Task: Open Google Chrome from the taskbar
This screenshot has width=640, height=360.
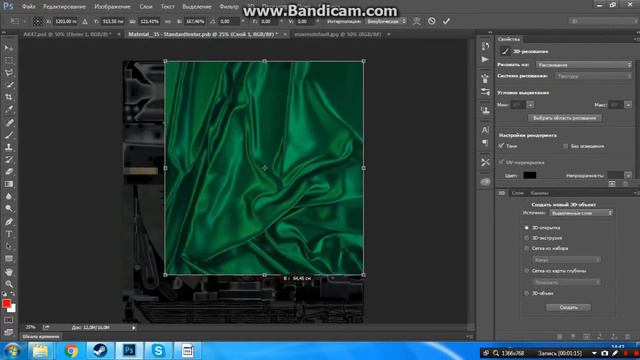Action: [71, 351]
